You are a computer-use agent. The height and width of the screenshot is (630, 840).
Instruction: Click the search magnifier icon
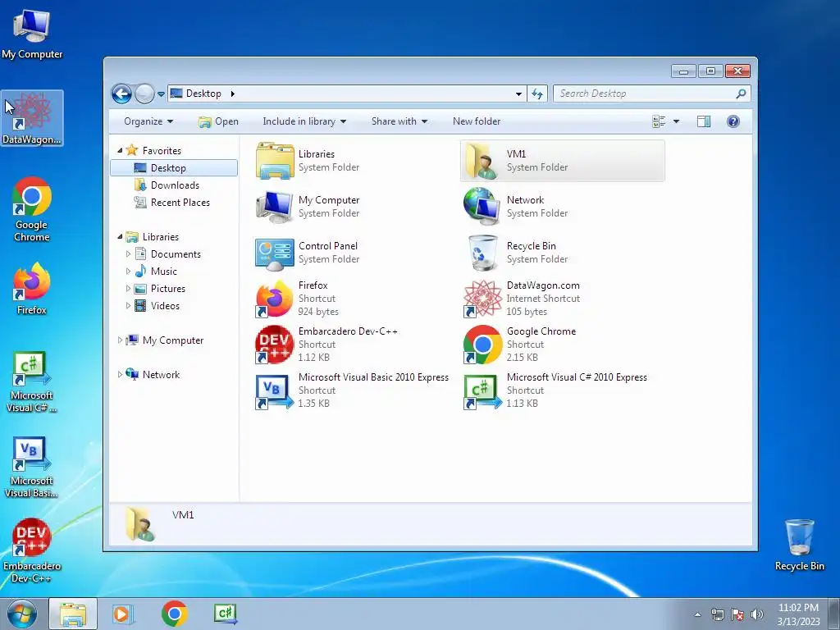point(741,94)
